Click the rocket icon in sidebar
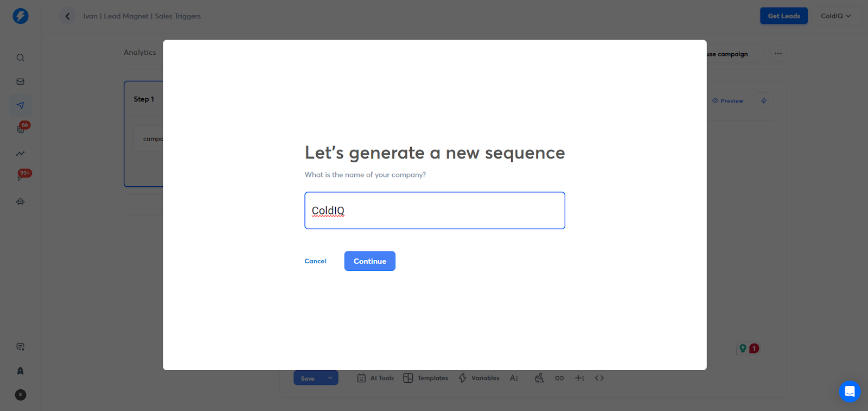This screenshot has height=411, width=868. click(21, 371)
